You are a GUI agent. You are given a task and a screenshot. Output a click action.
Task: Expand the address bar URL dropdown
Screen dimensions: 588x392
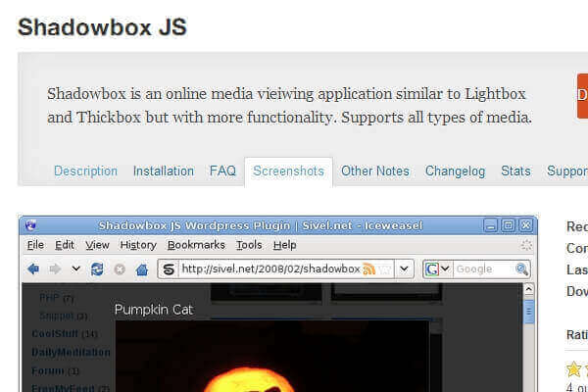[x=404, y=269]
